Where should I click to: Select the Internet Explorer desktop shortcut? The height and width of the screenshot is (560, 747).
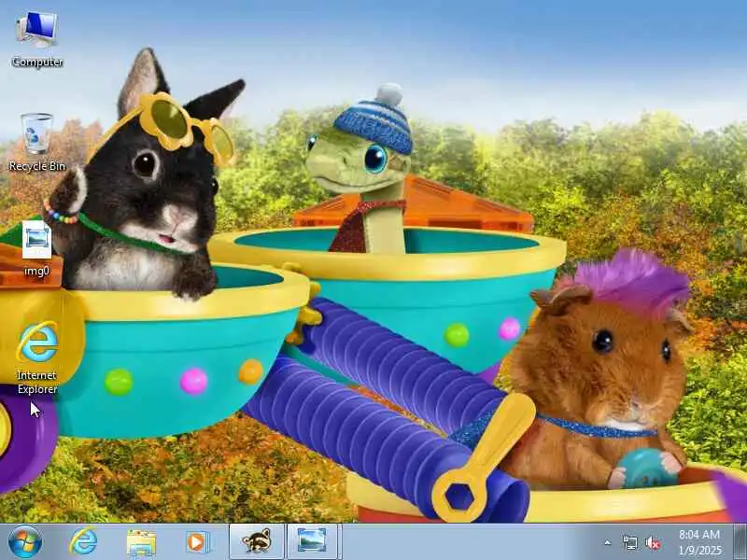(x=37, y=358)
